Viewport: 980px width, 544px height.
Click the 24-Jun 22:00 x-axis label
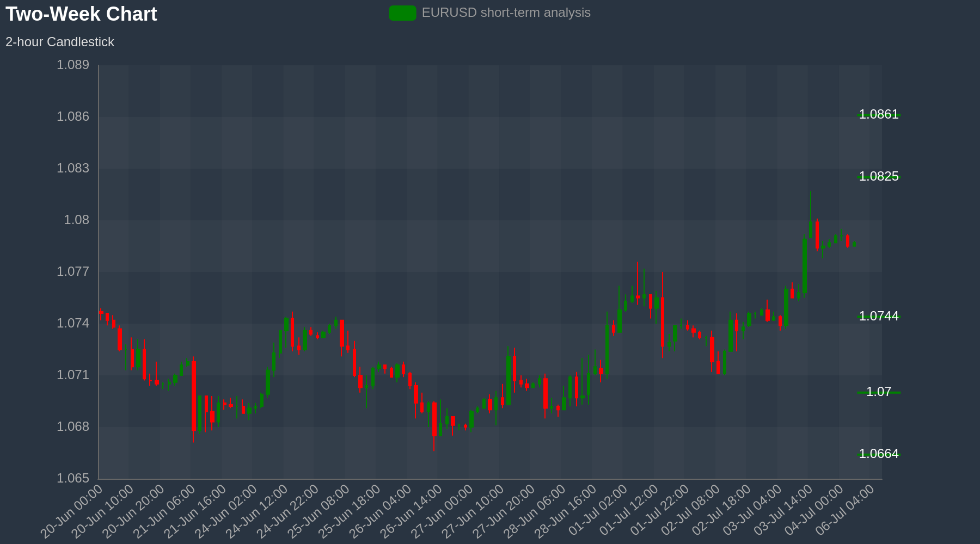[x=288, y=512]
